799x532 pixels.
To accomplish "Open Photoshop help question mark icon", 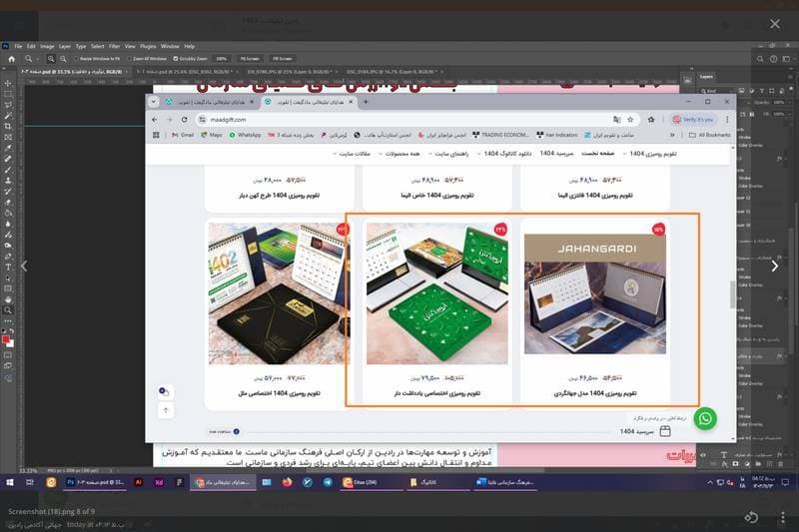I will [773, 59].
